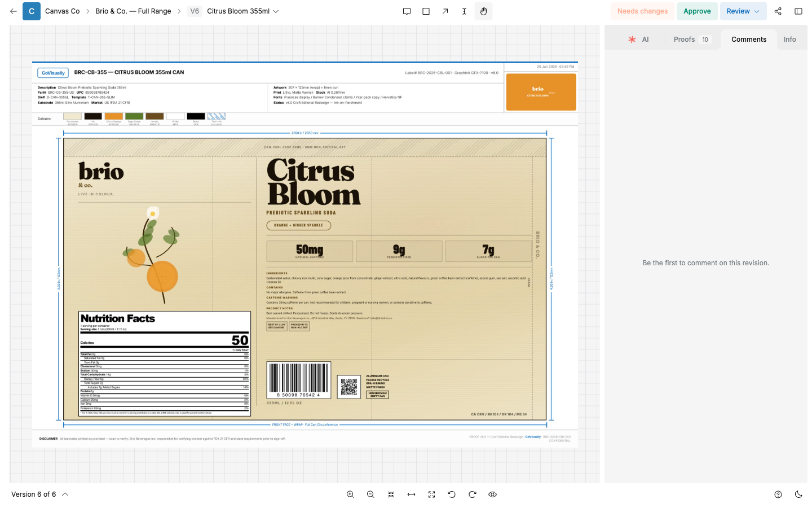Open the Review dropdown
The height and width of the screenshot is (508, 812).
tap(743, 11)
